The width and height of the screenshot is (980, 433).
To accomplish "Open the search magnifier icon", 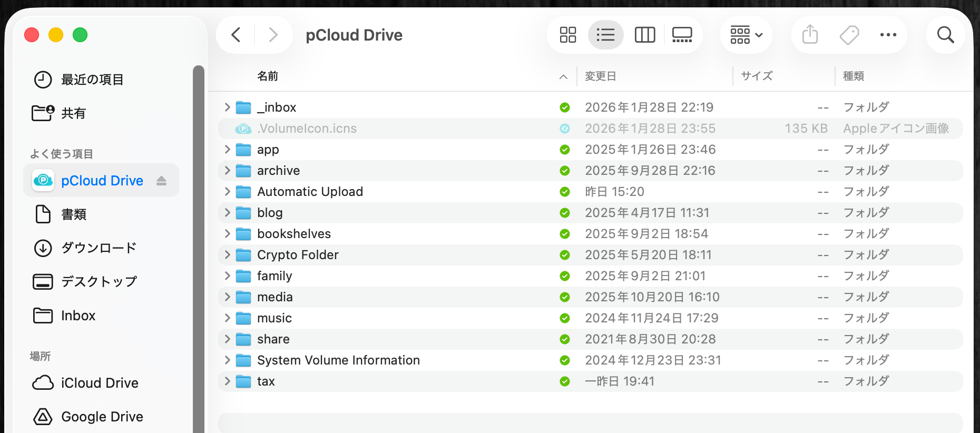I will pos(945,35).
